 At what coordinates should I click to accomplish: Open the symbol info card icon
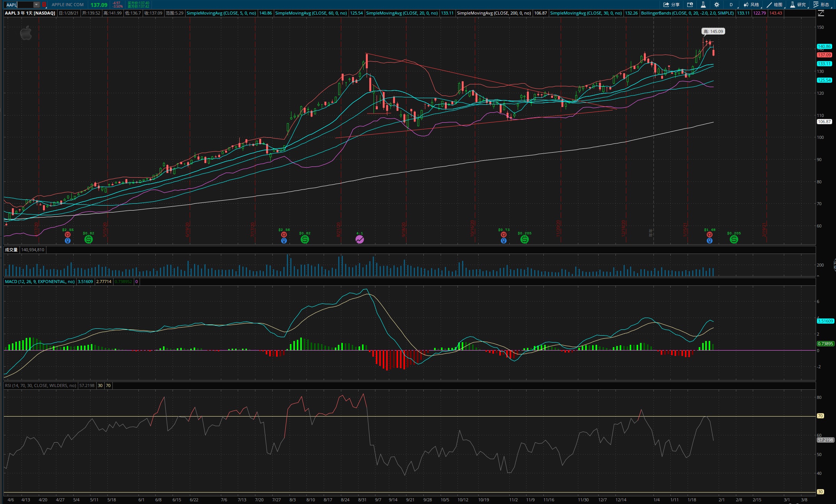(x=690, y=5)
